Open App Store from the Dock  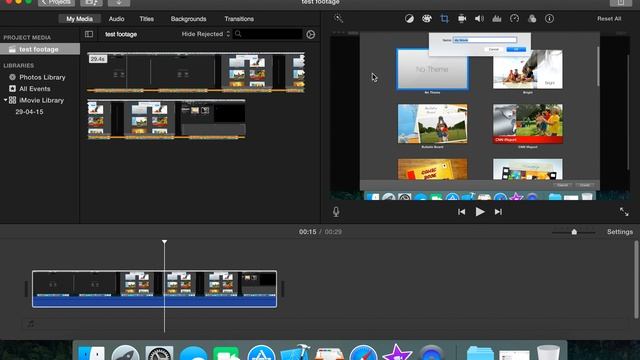point(261,353)
